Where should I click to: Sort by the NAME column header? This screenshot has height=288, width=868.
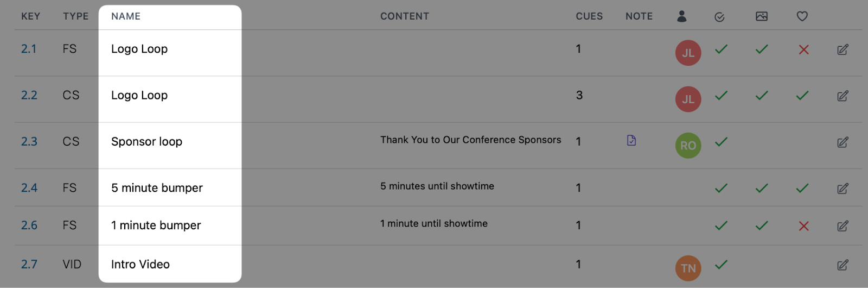click(126, 16)
